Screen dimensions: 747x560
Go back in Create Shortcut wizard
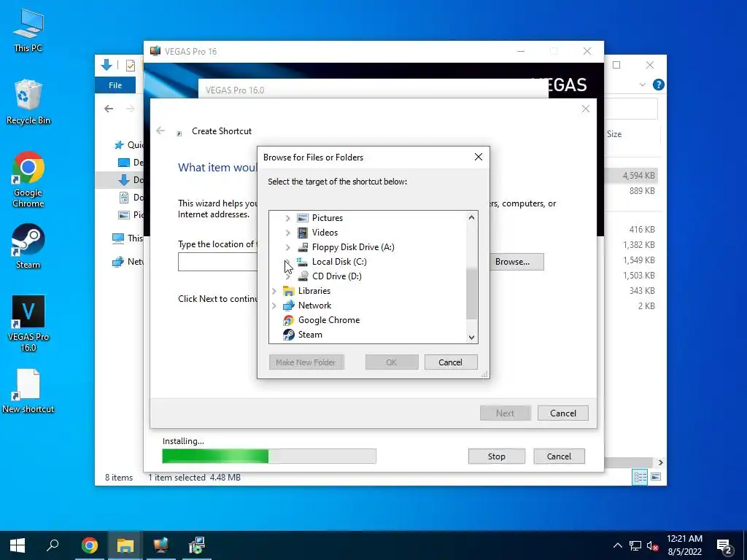160,130
